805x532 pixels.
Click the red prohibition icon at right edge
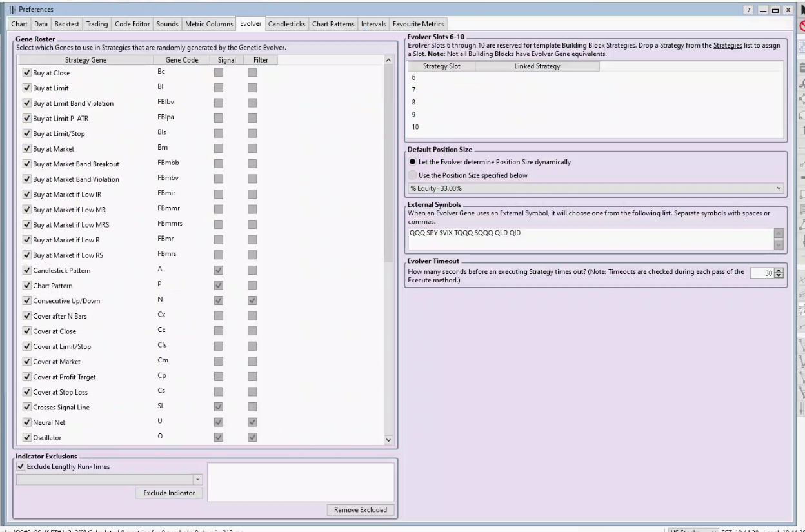[802, 26]
